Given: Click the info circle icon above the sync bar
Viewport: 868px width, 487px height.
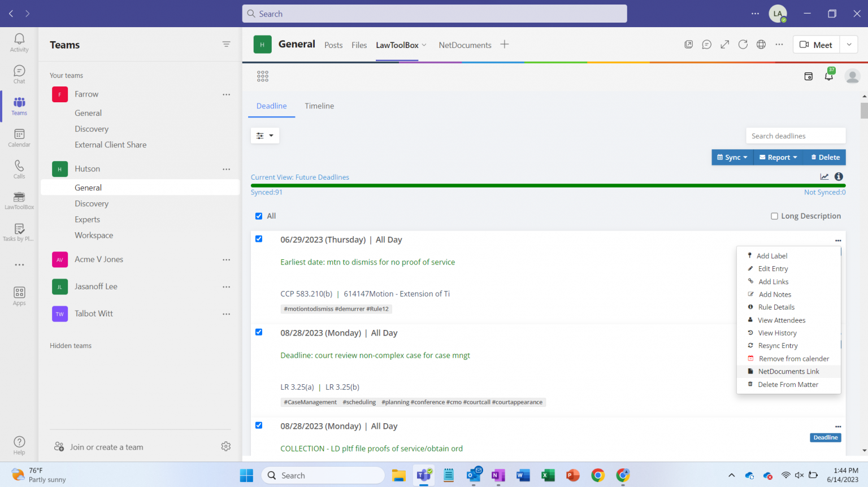Looking at the screenshot, I should click(x=838, y=176).
